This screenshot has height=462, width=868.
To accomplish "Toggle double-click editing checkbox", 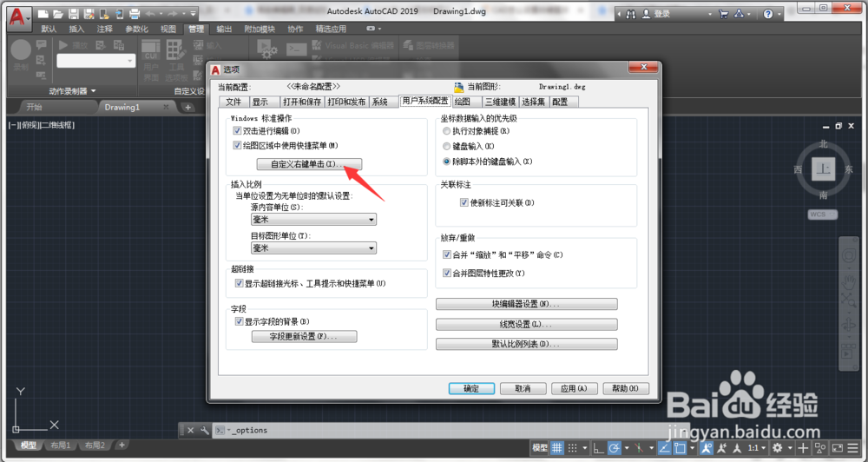I will (237, 131).
